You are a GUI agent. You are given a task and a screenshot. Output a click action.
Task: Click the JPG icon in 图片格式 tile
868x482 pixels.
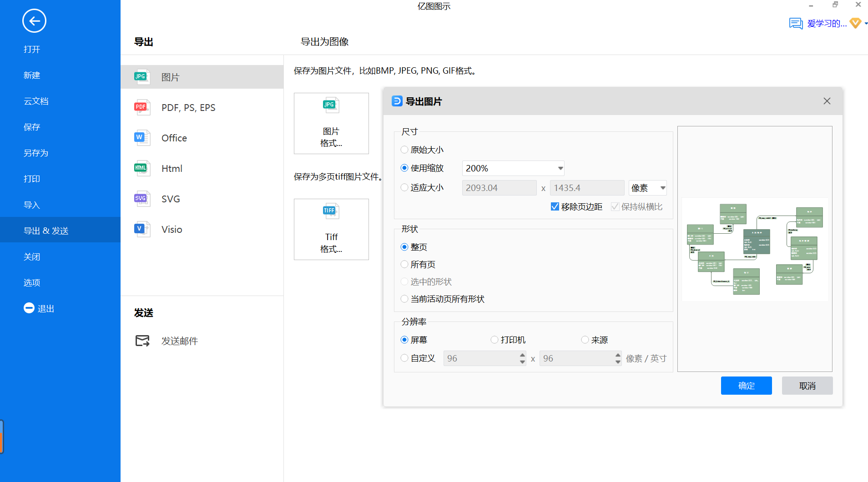tap(331, 105)
